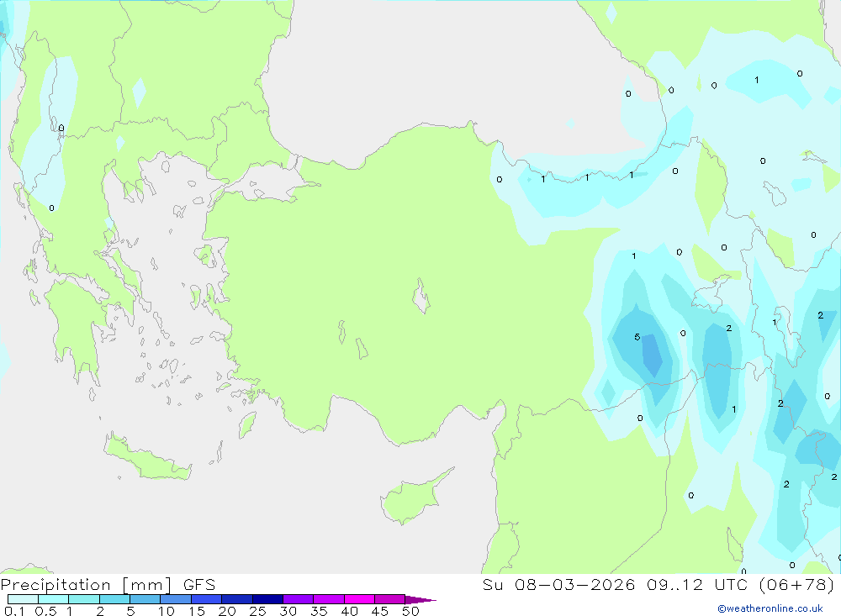Click the legend scale label "20"
This screenshot has width=841, height=616.
tap(227, 611)
